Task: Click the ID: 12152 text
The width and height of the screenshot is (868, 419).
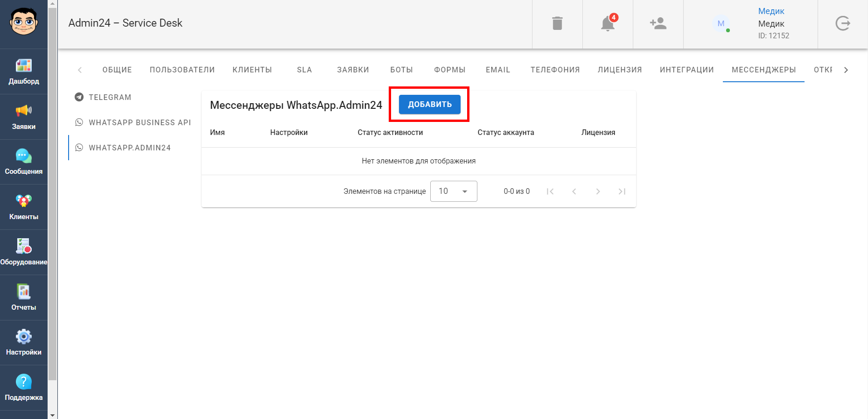Action: [773, 36]
